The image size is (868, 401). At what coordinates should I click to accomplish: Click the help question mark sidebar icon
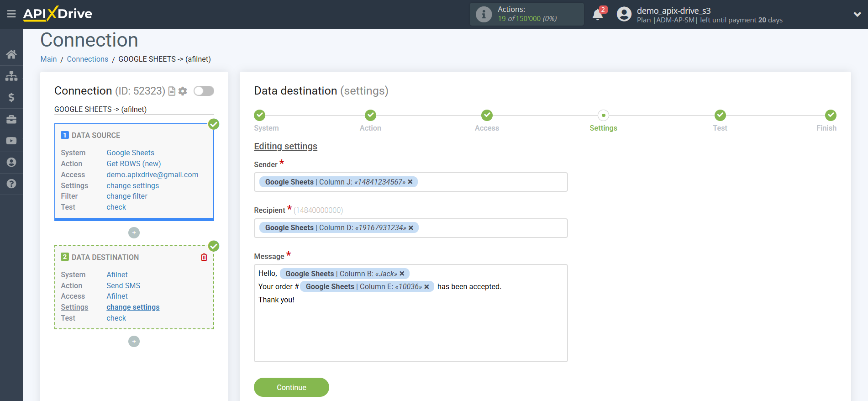pos(11,184)
